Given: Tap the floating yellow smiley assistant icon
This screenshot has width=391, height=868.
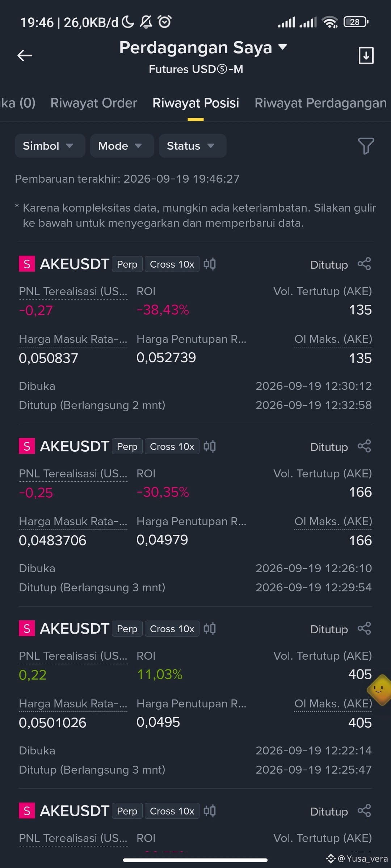Looking at the screenshot, I should [x=379, y=690].
